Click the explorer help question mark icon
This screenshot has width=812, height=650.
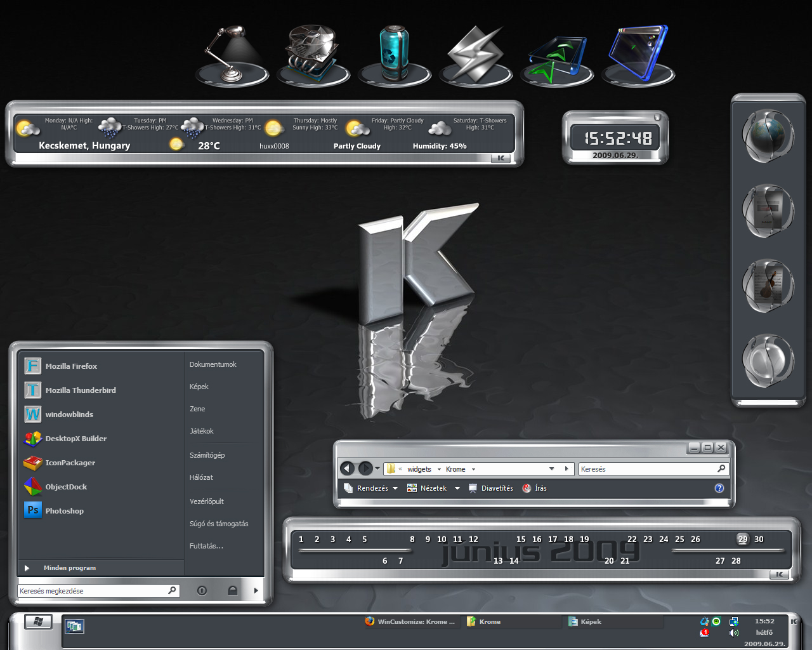click(x=719, y=488)
